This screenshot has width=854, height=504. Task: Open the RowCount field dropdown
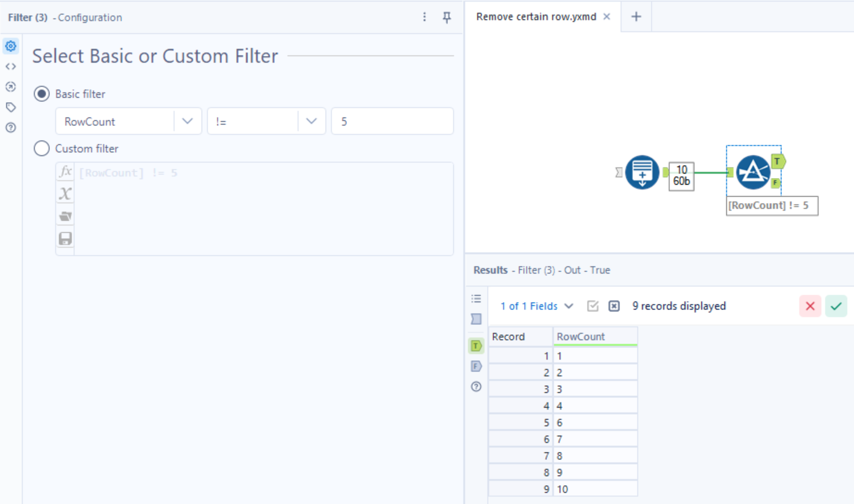tap(187, 121)
